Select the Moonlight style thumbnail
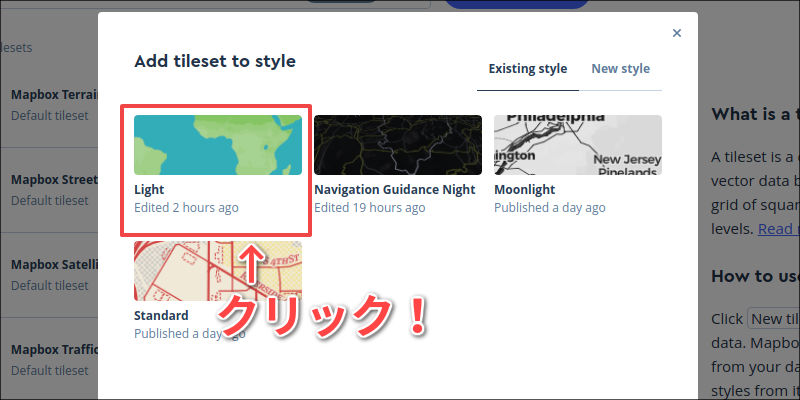This screenshot has height=400, width=800. click(578, 145)
